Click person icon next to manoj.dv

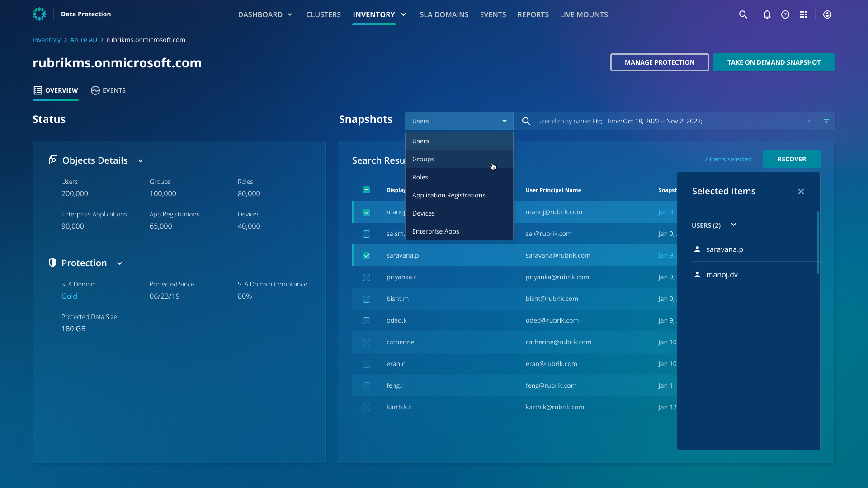[x=697, y=274]
